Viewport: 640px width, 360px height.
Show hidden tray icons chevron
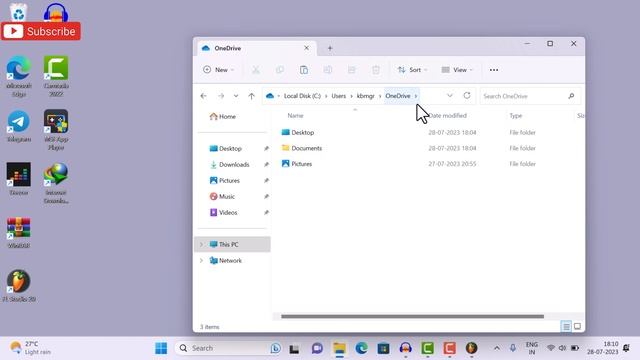[x=497, y=348]
